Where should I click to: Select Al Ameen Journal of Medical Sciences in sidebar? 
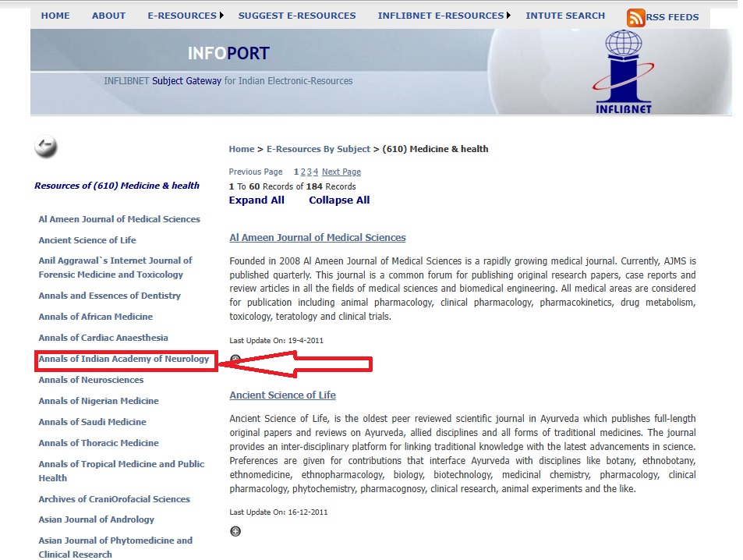click(119, 219)
